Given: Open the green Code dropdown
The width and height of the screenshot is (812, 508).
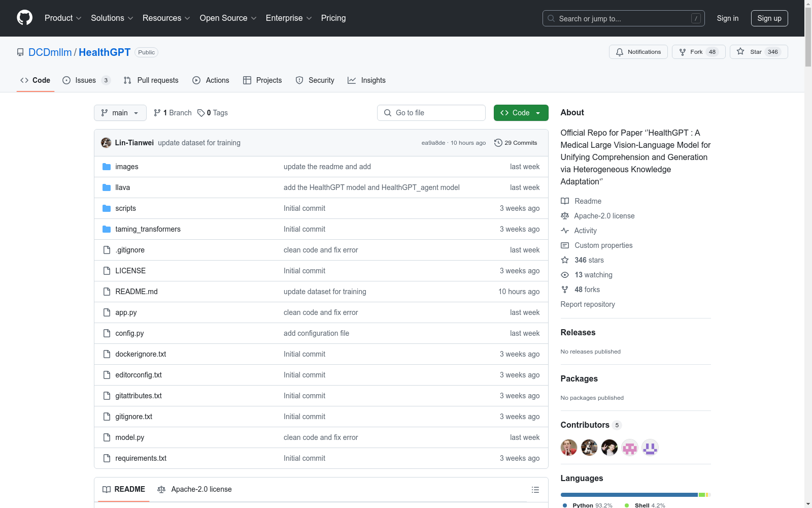Looking at the screenshot, I should click(x=521, y=113).
